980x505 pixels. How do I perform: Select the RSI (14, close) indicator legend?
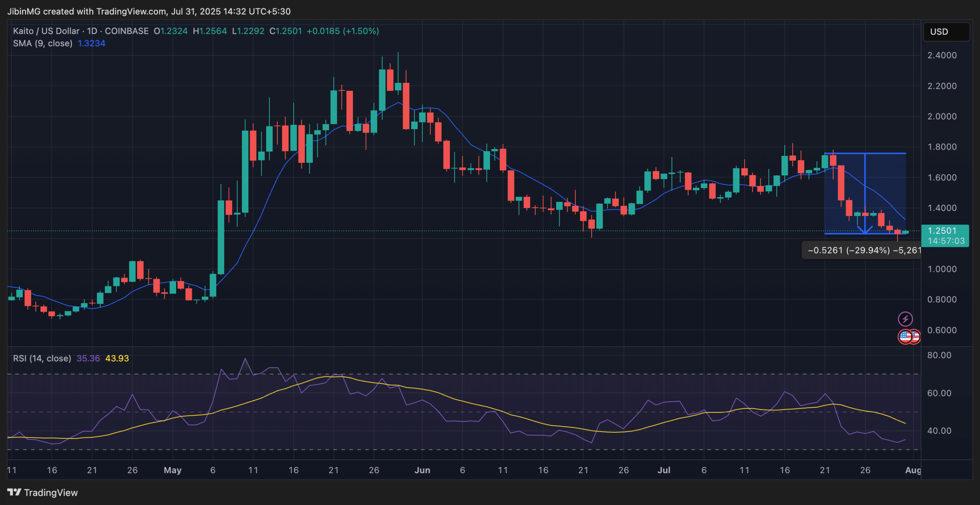(42, 358)
